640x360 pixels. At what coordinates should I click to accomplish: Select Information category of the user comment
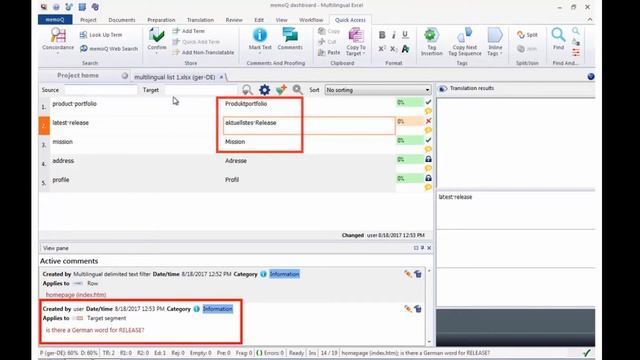(218, 309)
